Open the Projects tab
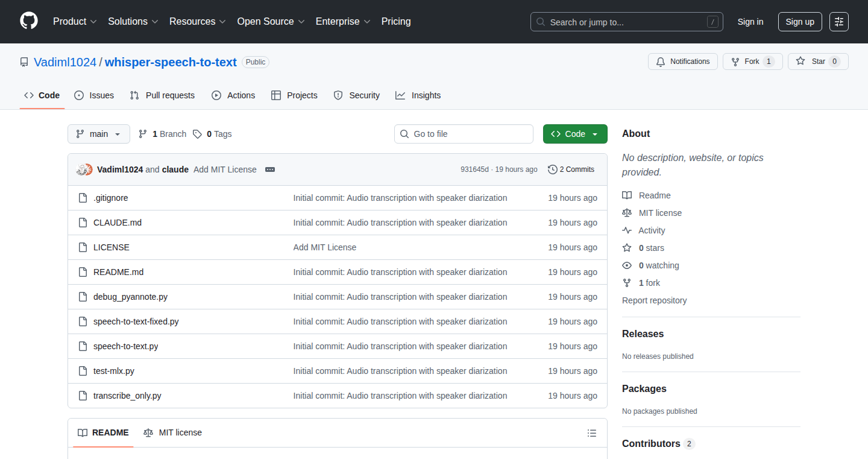Screen dimensions: 868x459 (294, 95)
